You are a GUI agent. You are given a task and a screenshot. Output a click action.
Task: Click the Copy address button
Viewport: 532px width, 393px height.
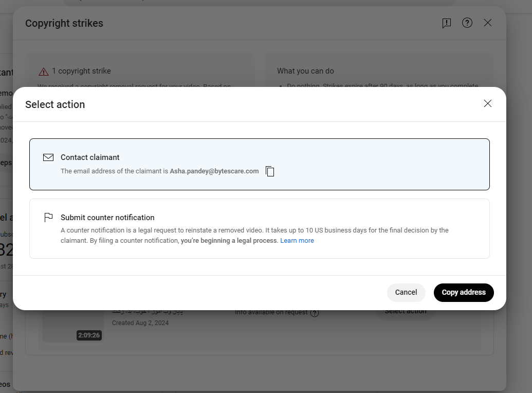pos(464,293)
